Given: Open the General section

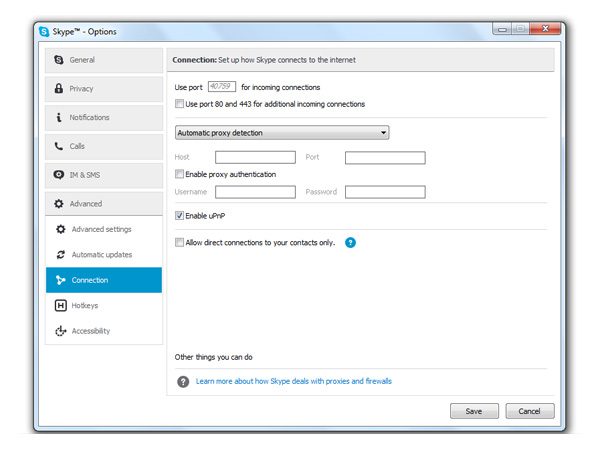Looking at the screenshot, I should pyautogui.click(x=104, y=60).
